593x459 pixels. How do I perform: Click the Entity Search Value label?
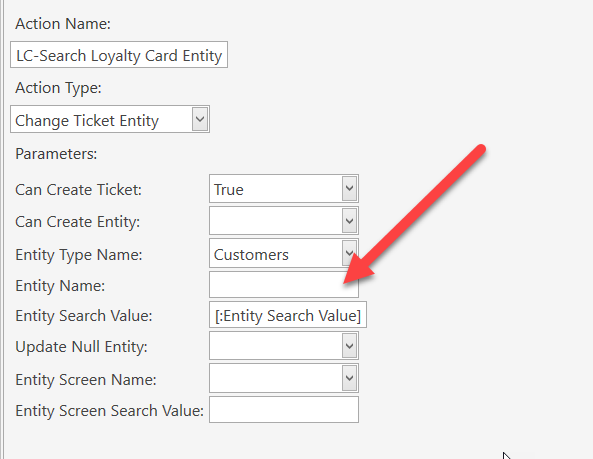pyautogui.click(x=84, y=315)
